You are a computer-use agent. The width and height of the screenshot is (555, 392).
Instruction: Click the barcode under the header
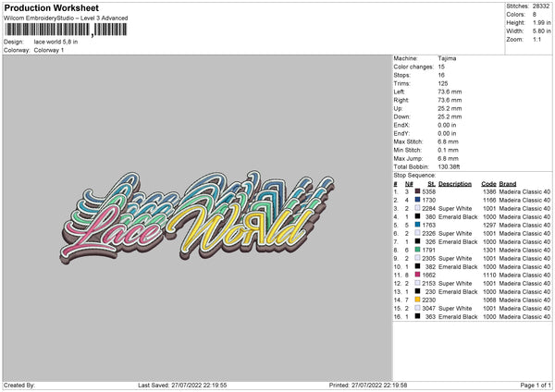pos(66,30)
